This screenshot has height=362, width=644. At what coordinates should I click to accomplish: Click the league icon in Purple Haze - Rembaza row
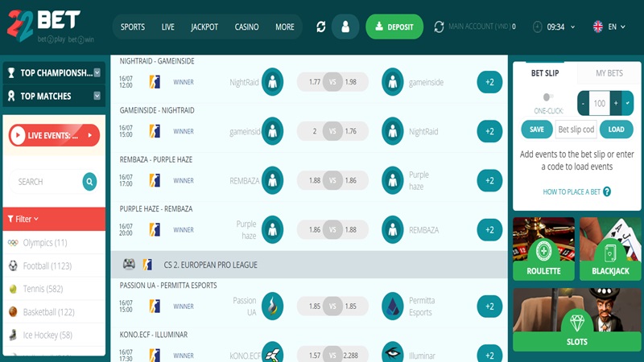[155, 229]
